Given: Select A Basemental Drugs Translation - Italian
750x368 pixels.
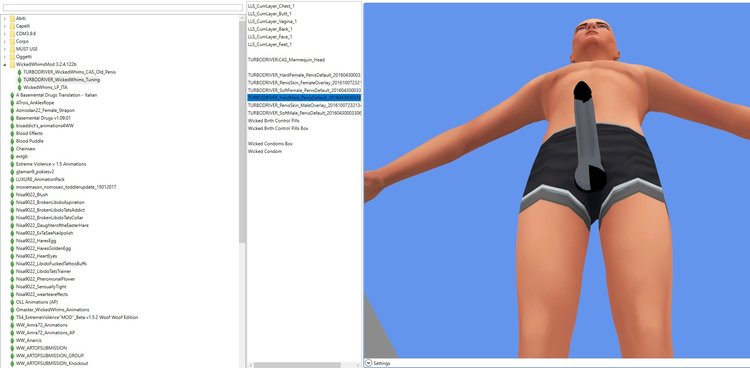Looking at the screenshot, I should pyautogui.click(x=56, y=95).
